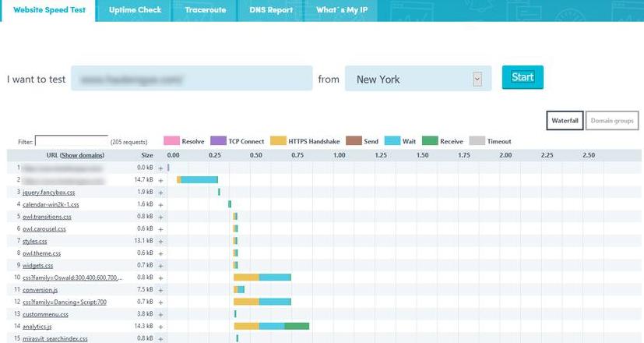Viewport: 644px width, 343px height.
Task: Open the calendar-win2k-1.css link
Action: click(51, 204)
